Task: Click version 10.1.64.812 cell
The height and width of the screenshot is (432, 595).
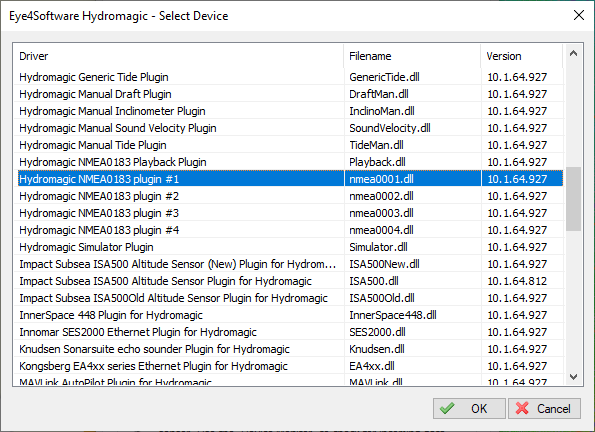Action: pos(517,281)
